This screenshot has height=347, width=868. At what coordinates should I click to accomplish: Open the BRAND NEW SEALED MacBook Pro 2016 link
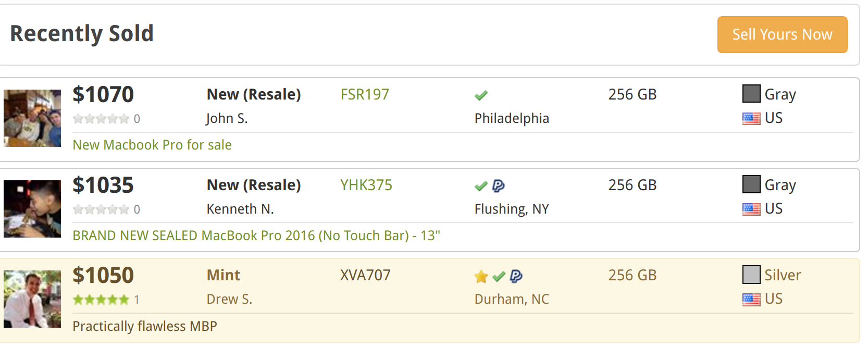pyautogui.click(x=256, y=236)
